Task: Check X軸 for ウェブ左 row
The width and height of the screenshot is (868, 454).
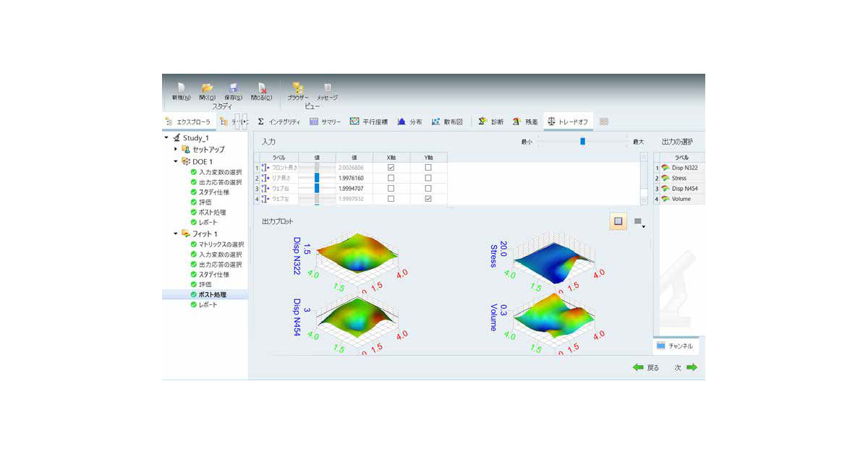Action: [x=391, y=199]
